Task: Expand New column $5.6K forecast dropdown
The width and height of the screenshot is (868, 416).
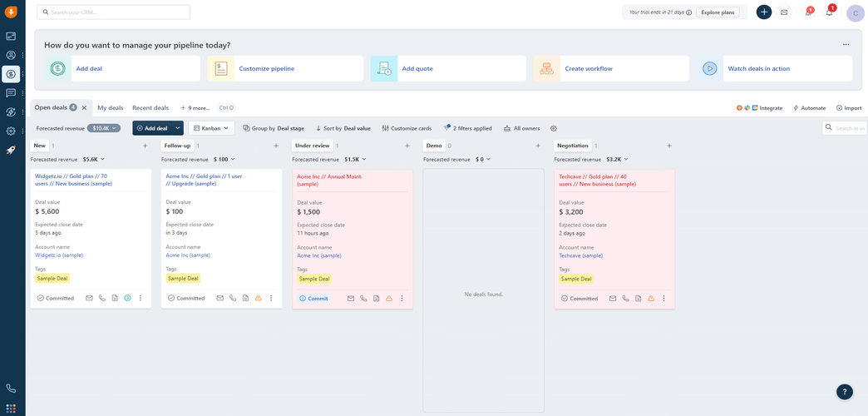Action: pos(94,159)
